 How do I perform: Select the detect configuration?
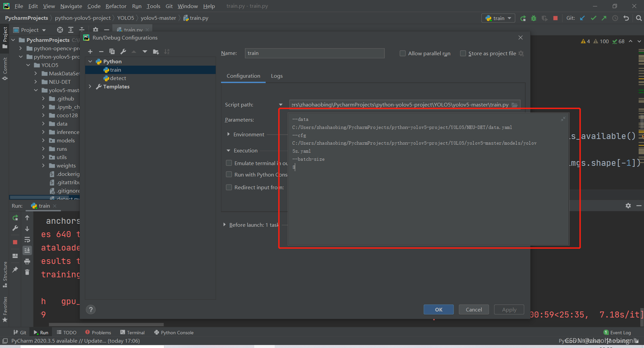(x=150, y=78)
